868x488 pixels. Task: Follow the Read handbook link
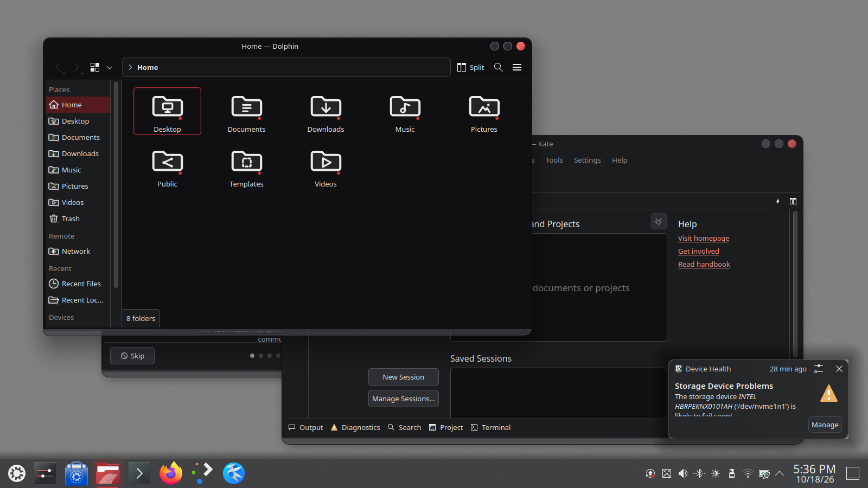(x=704, y=264)
